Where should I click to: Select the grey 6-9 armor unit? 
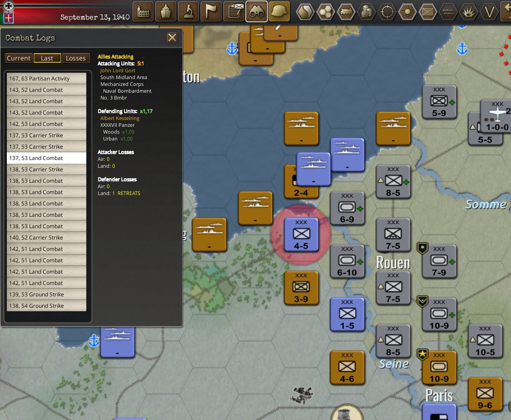tap(347, 208)
